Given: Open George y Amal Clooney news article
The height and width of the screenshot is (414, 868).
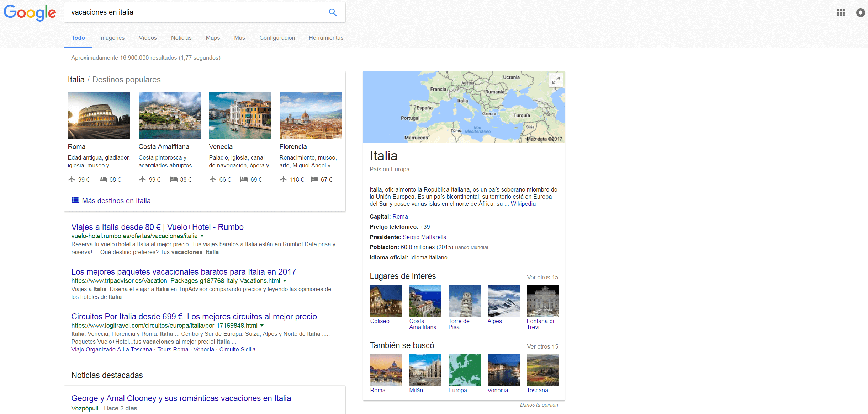Looking at the screenshot, I should point(181,398).
